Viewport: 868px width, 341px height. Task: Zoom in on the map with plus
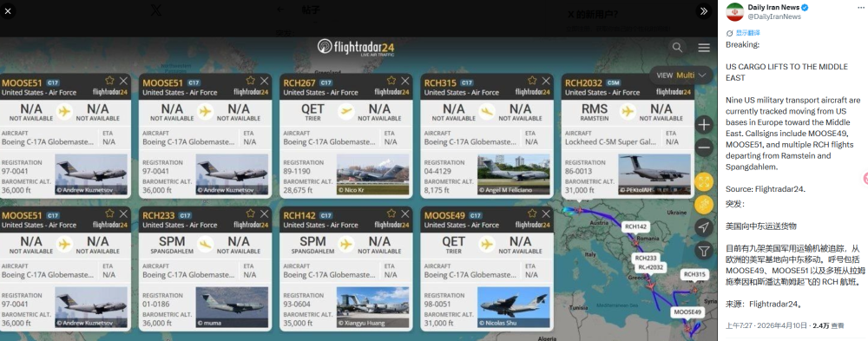click(704, 125)
